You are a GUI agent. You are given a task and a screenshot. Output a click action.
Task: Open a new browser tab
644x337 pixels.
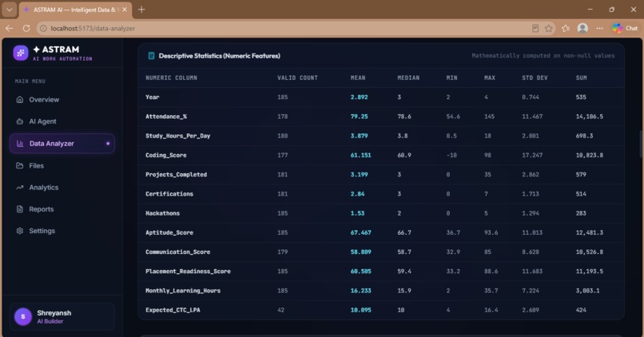(141, 10)
